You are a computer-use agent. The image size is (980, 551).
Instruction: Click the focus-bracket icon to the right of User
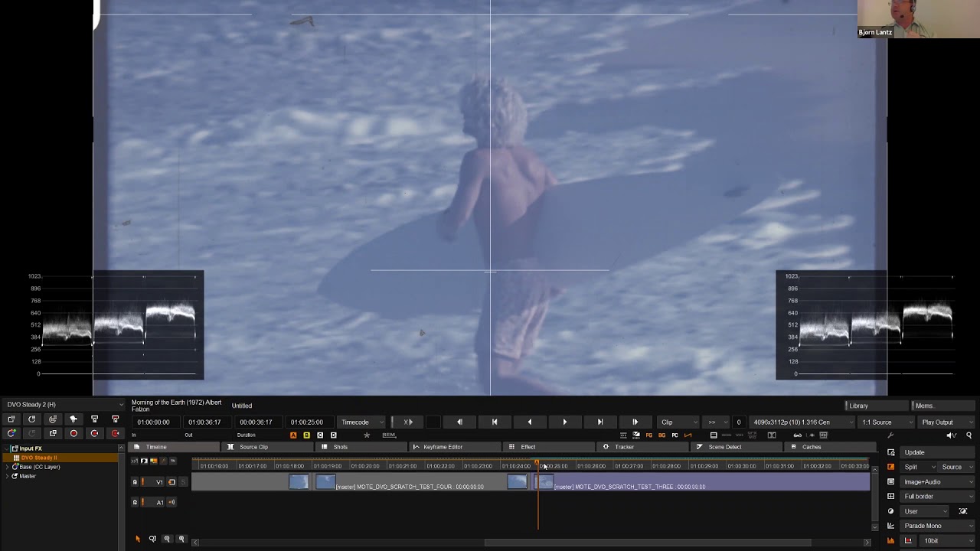(x=963, y=511)
